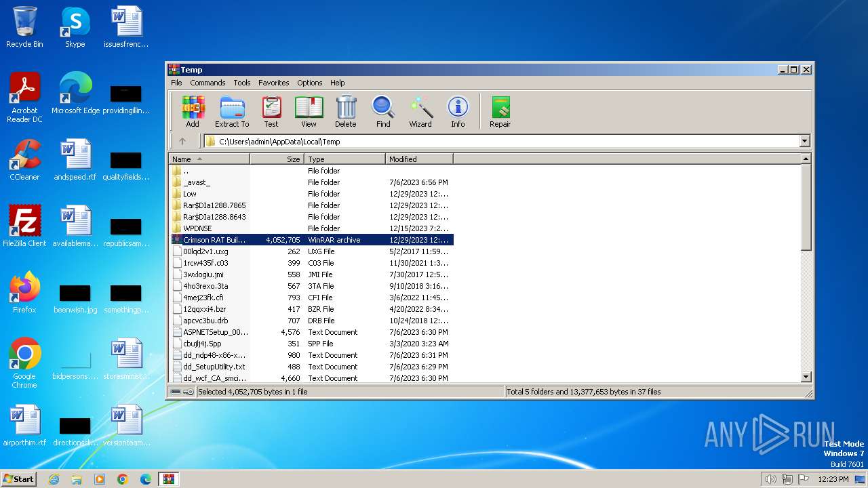The height and width of the screenshot is (488, 868).
Task: Show archive Info
Action: pos(458,111)
